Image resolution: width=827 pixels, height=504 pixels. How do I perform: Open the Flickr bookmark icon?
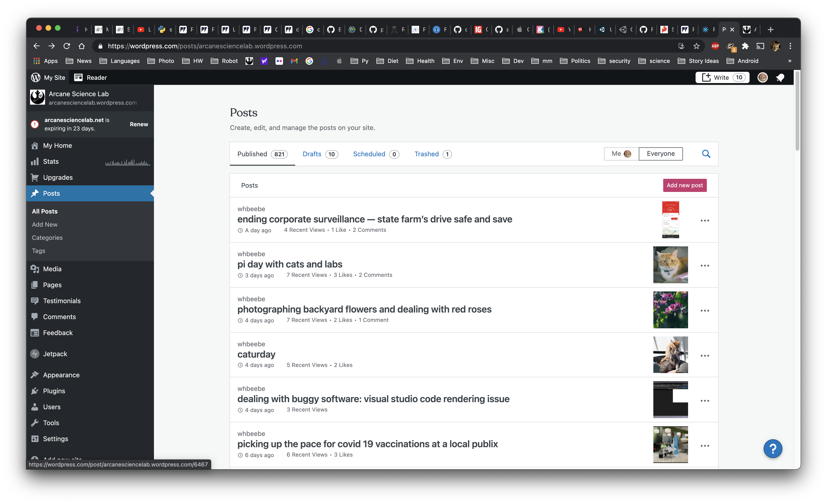click(x=279, y=61)
